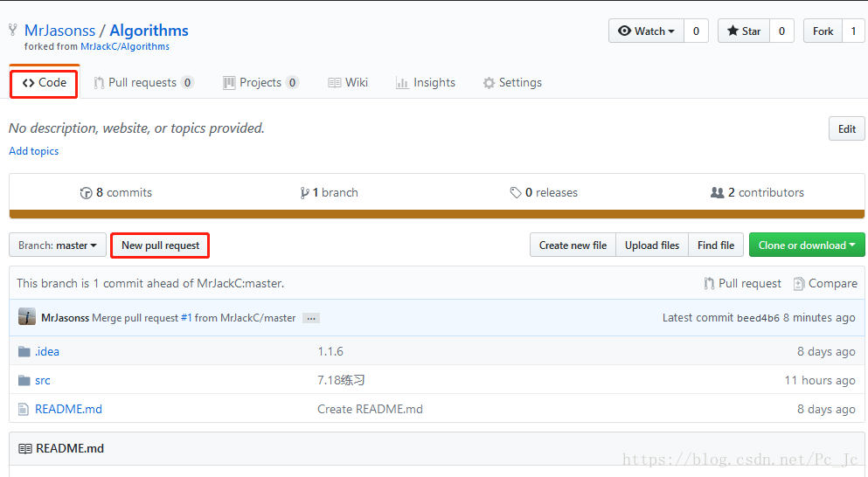Show the fork count next to Fork

[853, 31]
